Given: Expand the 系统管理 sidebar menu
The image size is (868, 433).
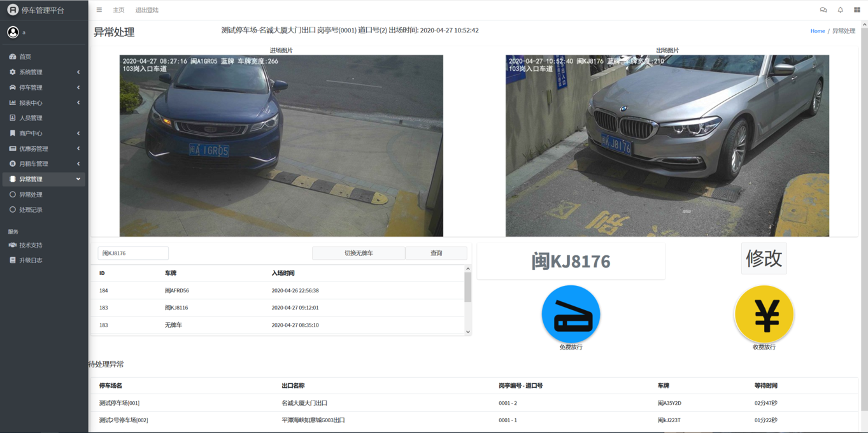Looking at the screenshot, I should [x=43, y=72].
